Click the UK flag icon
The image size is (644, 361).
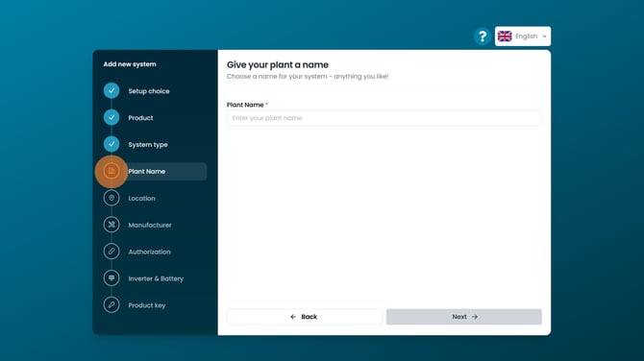click(505, 36)
